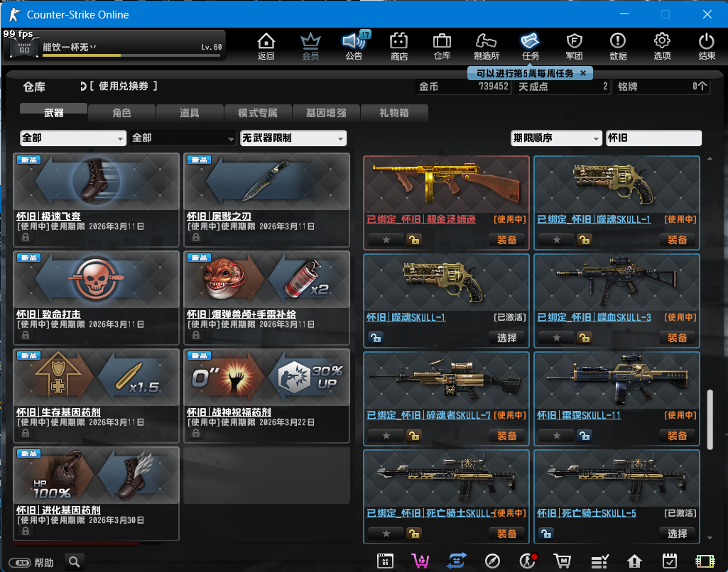This screenshot has width=728, height=572.
Task: Switch to the 基因增强 tab
Action: pyautogui.click(x=326, y=112)
